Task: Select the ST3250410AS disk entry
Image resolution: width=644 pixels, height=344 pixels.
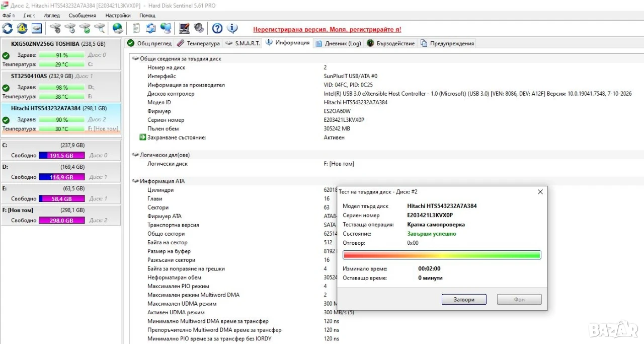Action: [x=61, y=86]
